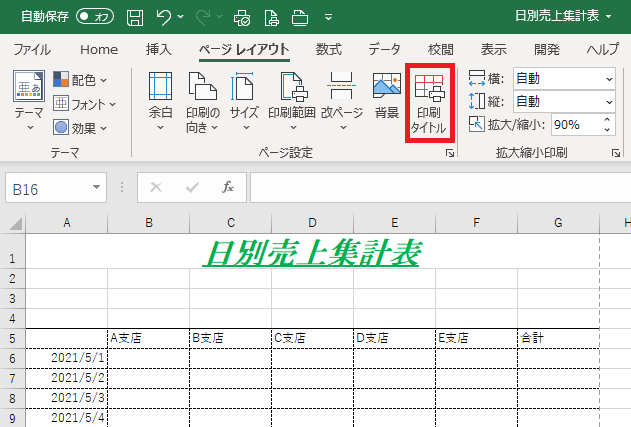The width and height of the screenshot is (631, 427).
Task: Click the サイズ (Size) page icon
Action: coord(244,104)
